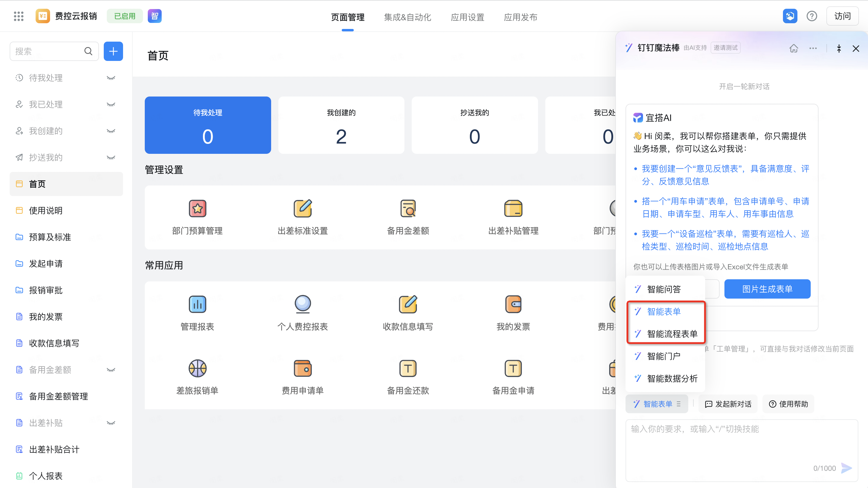The image size is (868, 488).
Task: Expand the 报销审批 folder
Action: tap(66, 290)
